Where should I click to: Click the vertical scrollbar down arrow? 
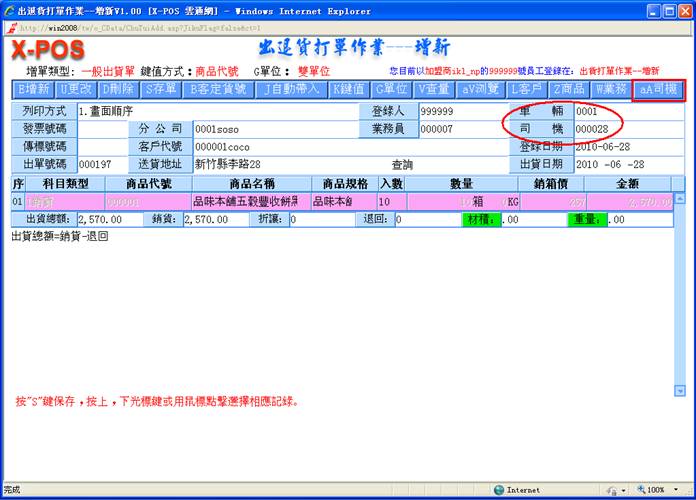tap(680, 391)
